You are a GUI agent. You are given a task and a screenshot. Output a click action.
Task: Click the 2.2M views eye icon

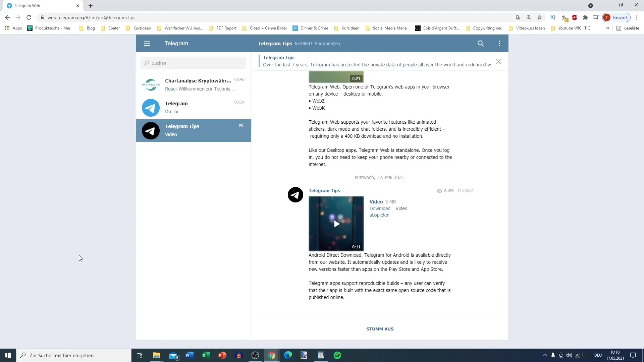point(439,191)
